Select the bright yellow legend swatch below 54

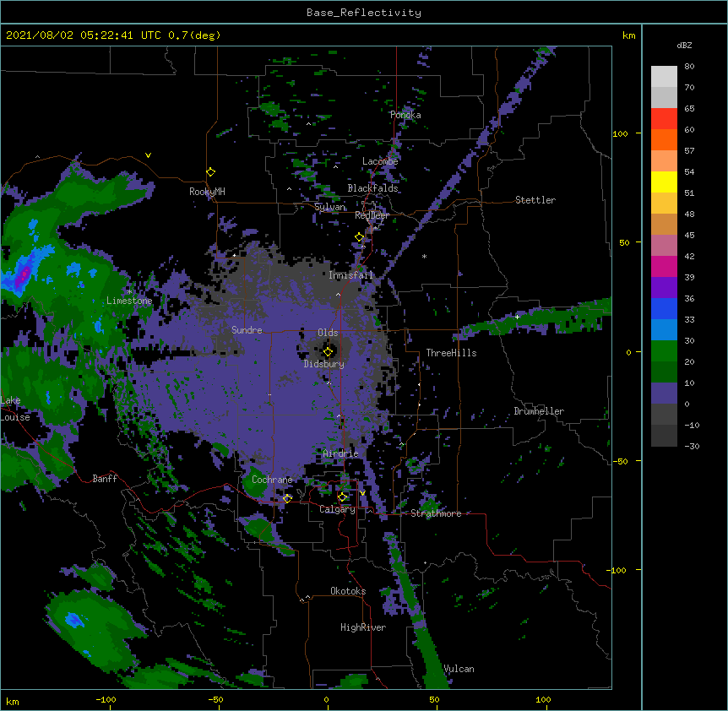coord(664,182)
